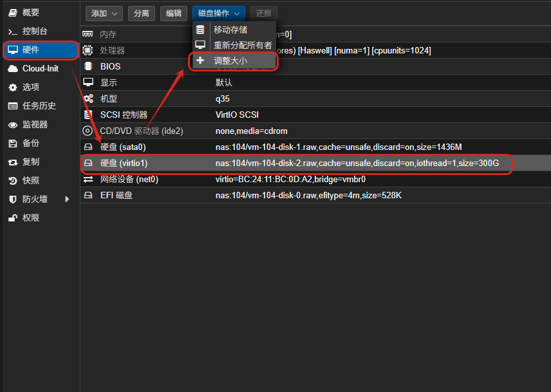The image size is (551, 392).
Task: Open the 任务历史 sidebar tab
Action: point(39,106)
